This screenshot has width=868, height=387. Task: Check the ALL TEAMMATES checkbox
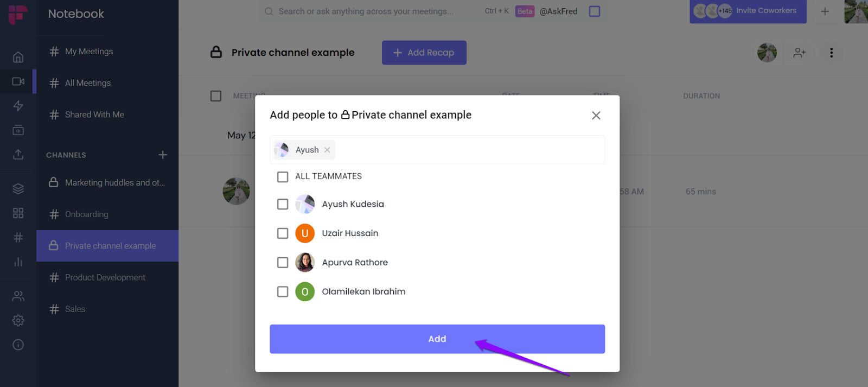pyautogui.click(x=283, y=177)
